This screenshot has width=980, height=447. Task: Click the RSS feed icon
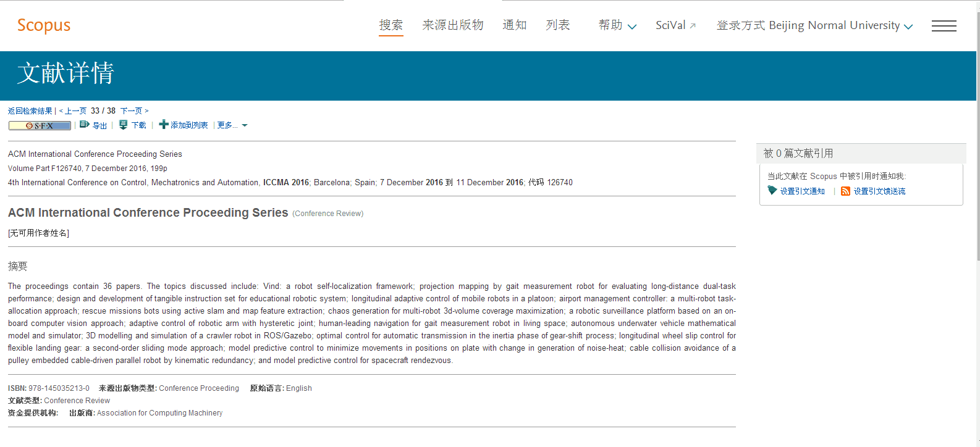pyautogui.click(x=845, y=191)
